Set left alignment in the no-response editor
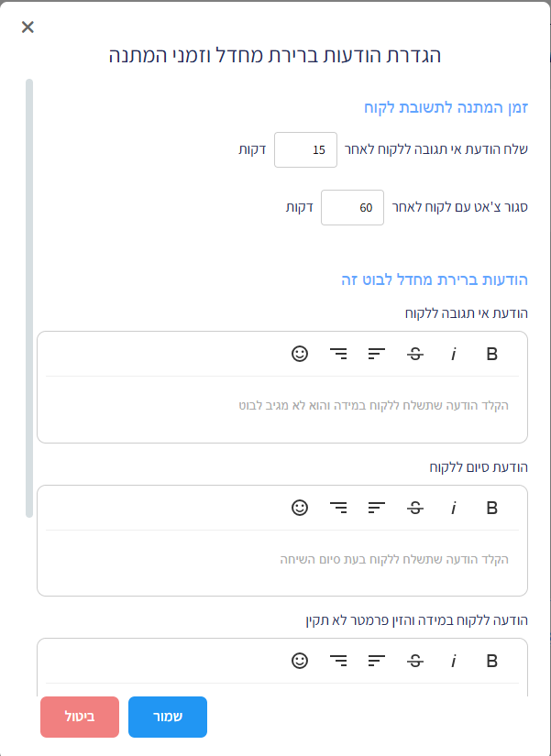This screenshot has height=756, width=551. (x=376, y=354)
